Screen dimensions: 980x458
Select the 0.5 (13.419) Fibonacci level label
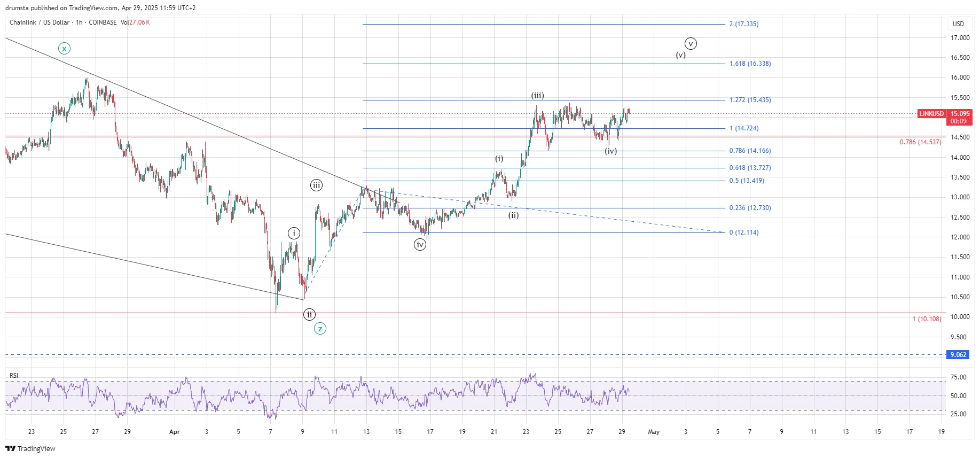click(x=747, y=181)
